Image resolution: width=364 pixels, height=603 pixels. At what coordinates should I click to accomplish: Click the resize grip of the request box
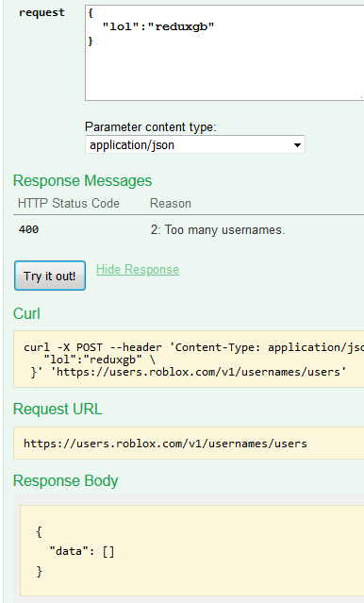point(362,96)
